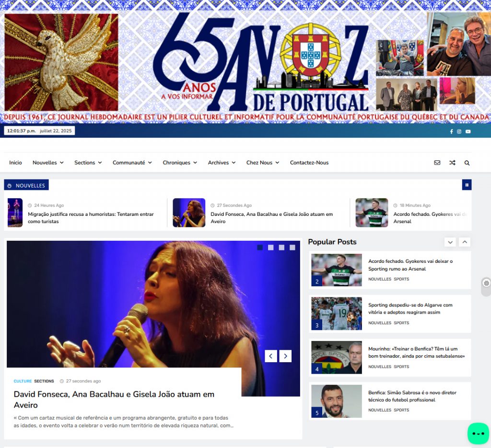Screen dimensions: 491x448
Task: Select the fourth slider dot indicator
Action: pos(292,248)
